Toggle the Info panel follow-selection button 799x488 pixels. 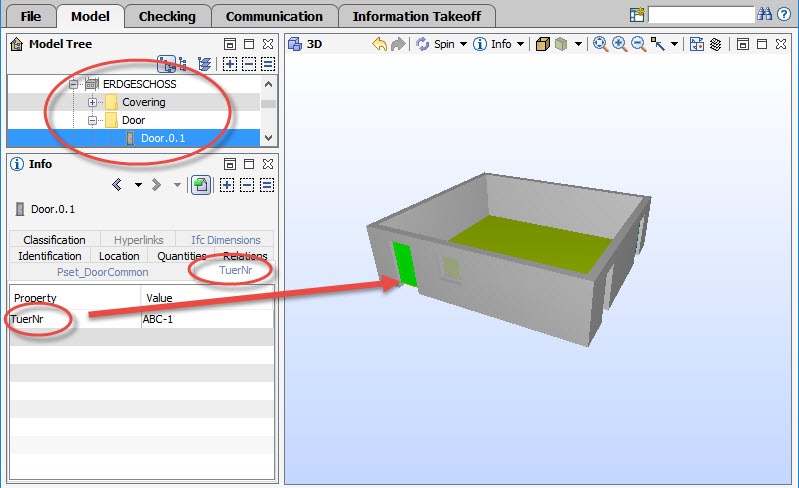(x=201, y=184)
